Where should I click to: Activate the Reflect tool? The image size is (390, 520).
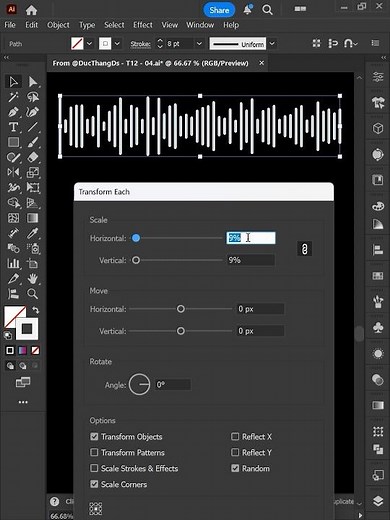13,172
